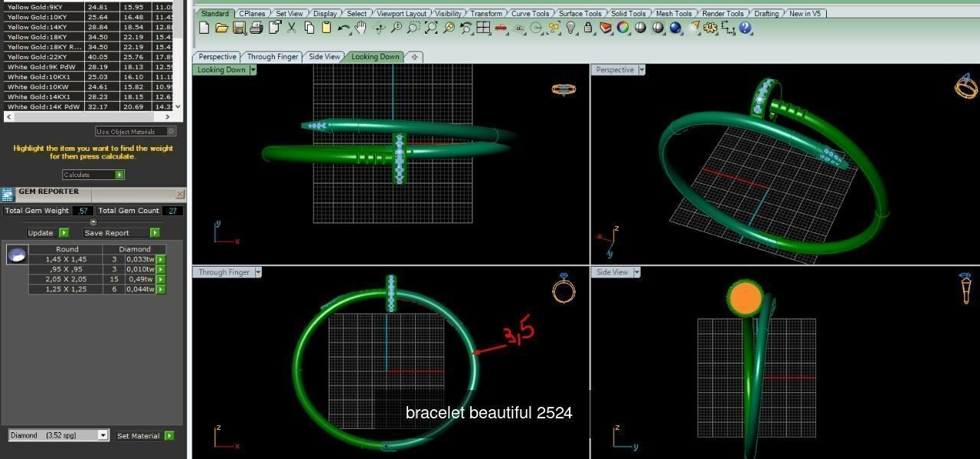The width and height of the screenshot is (980, 459).
Task: Click the Total Gem Weight value .57
Action: [x=83, y=211]
